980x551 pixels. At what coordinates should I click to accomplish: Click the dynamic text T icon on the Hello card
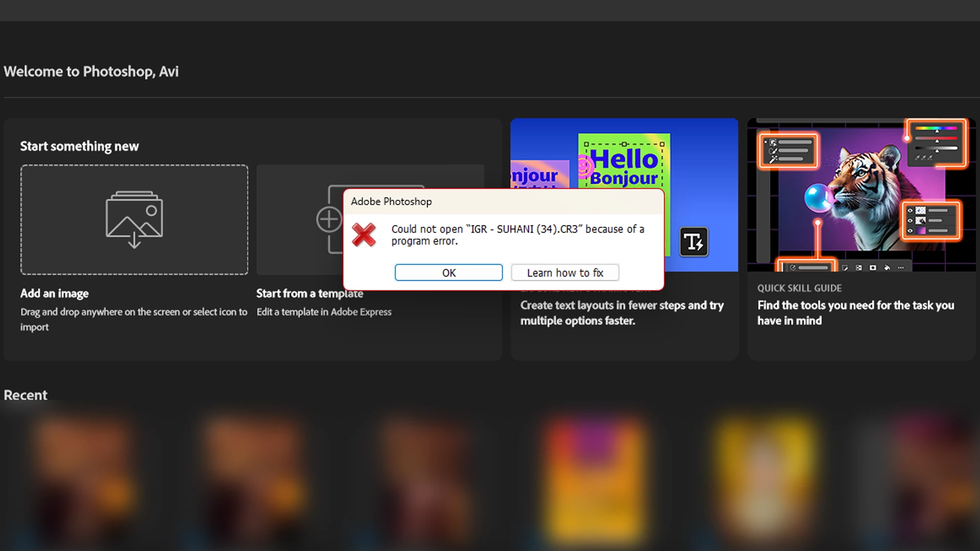click(694, 242)
